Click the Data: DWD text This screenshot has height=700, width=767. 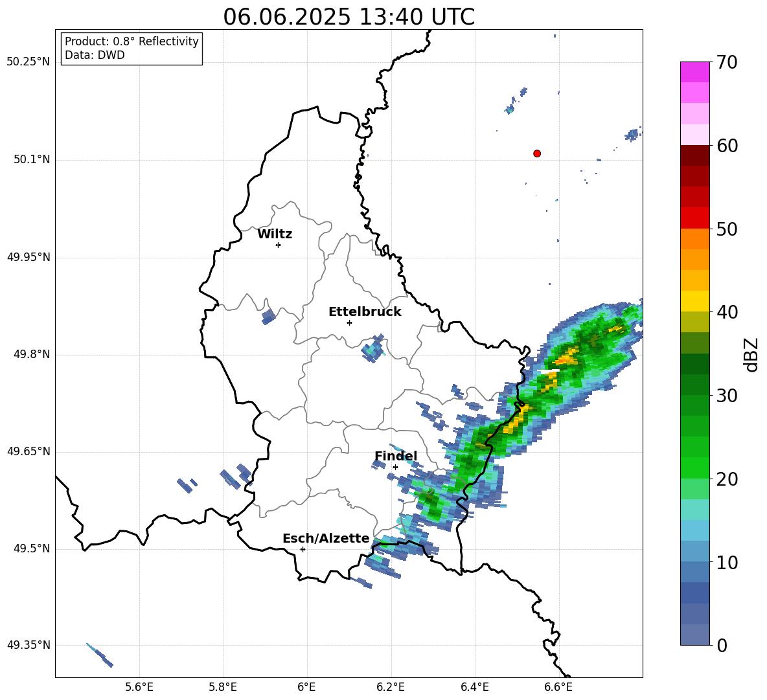pos(95,55)
